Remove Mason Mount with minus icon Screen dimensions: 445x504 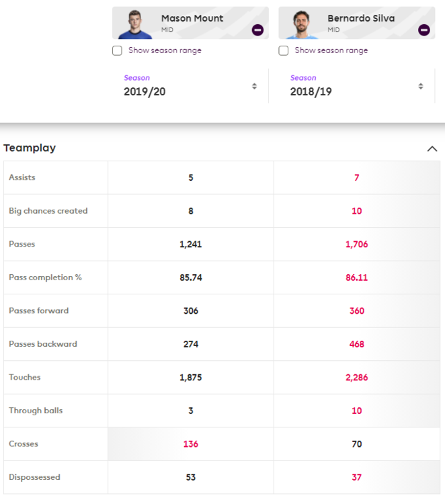pyautogui.click(x=257, y=30)
